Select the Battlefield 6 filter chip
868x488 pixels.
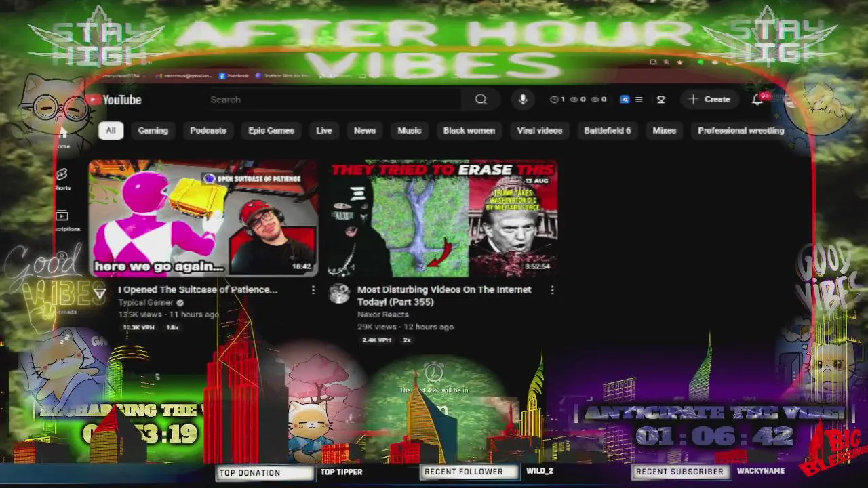608,131
